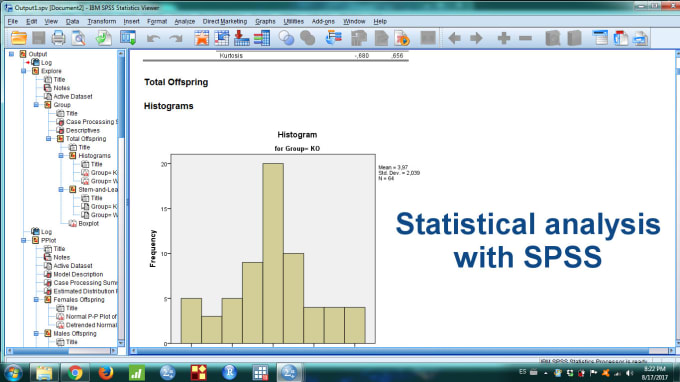Click the Variables toolbar icon
Viewport: 680px width, 382px height.
click(x=262, y=38)
